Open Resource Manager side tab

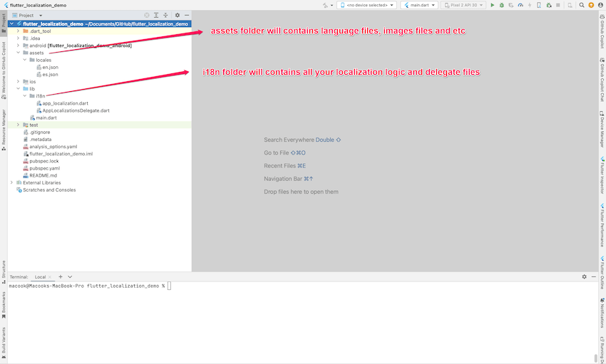coord(4,130)
